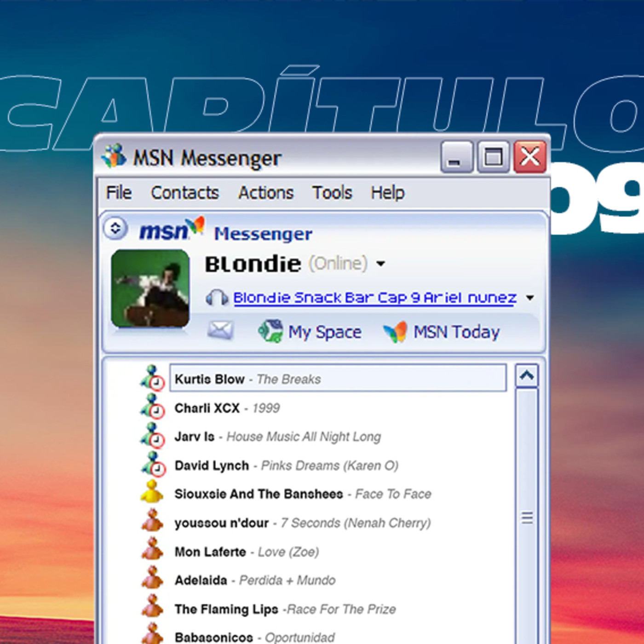Click Kurtis Blow's away status icon
The image size is (644, 644).
[x=152, y=378]
